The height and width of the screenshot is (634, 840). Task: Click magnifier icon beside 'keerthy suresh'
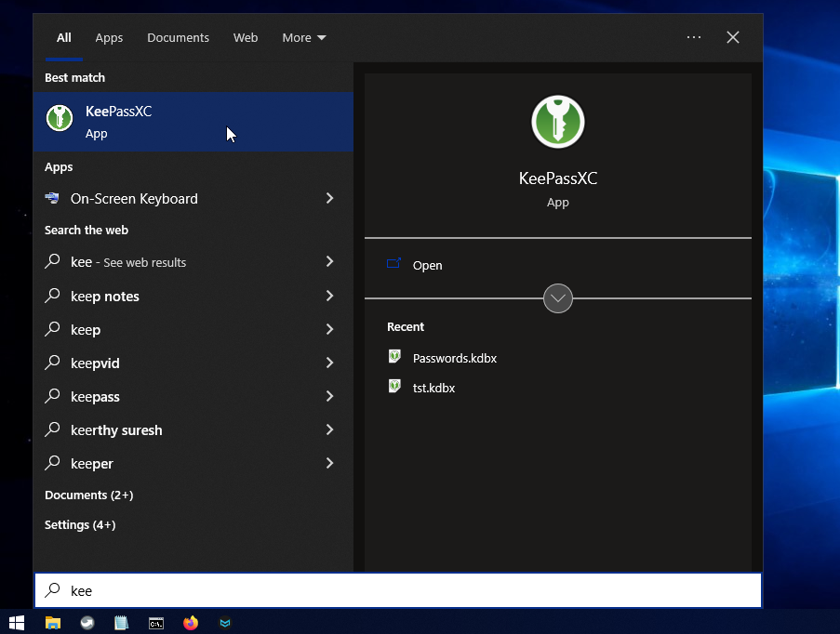(x=52, y=429)
